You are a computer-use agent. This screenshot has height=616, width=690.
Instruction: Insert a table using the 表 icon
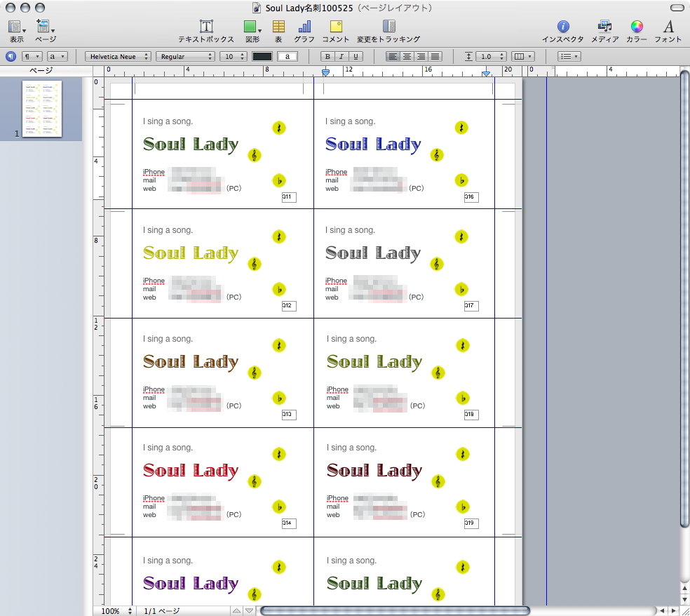tap(278, 27)
